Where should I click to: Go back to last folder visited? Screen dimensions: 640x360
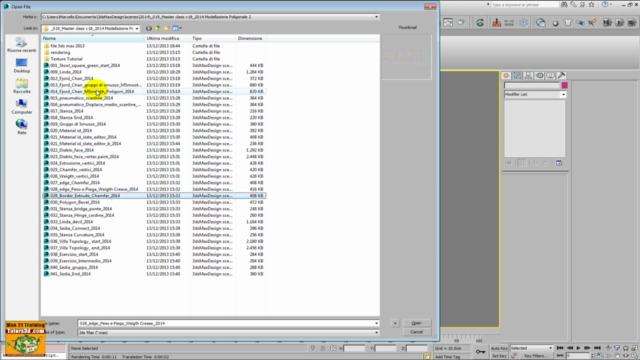pyautogui.click(x=149, y=28)
